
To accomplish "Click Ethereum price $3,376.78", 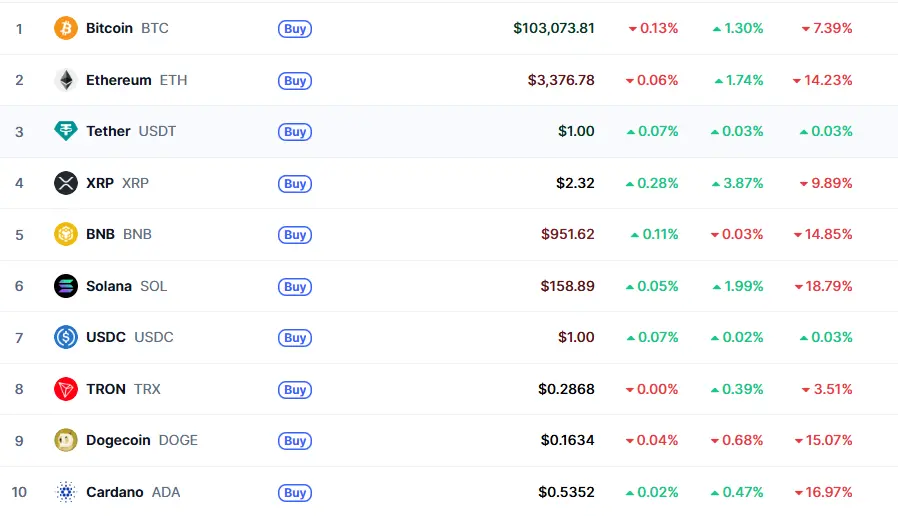I will coord(561,80).
